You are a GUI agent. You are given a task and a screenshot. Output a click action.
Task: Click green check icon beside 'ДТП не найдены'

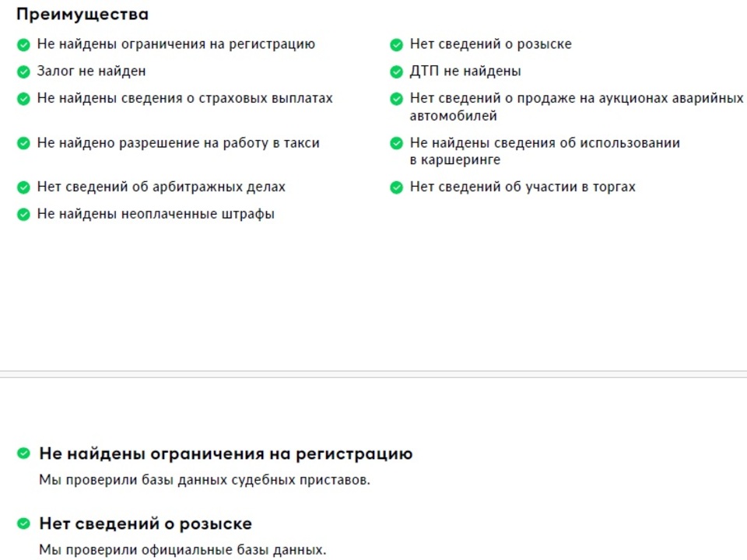[396, 72]
